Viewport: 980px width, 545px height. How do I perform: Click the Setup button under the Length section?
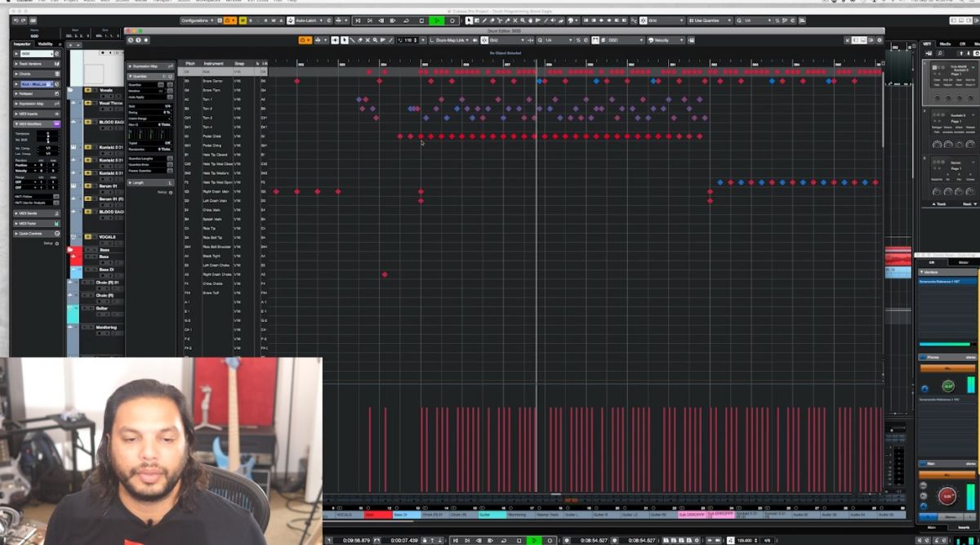pyautogui.click(x=163, y=193)
